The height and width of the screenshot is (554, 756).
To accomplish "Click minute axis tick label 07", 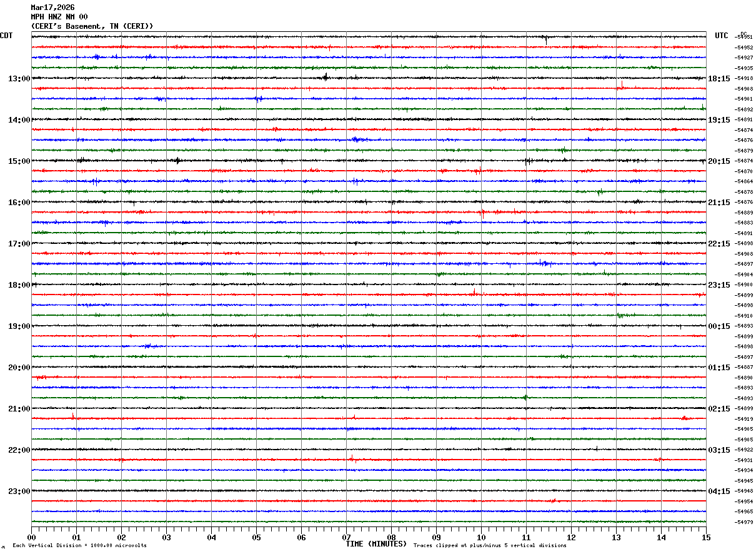I will (x=346, y=537).
